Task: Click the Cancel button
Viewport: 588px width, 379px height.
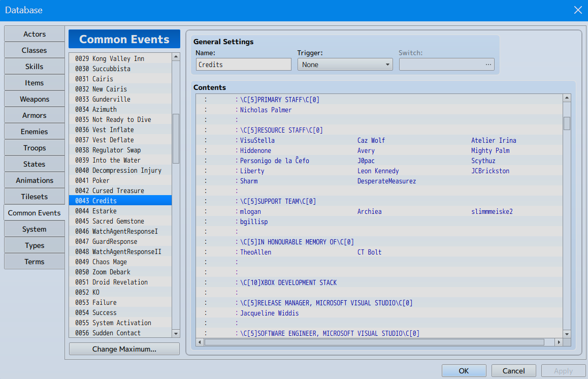Action: [x=513, y=371]
